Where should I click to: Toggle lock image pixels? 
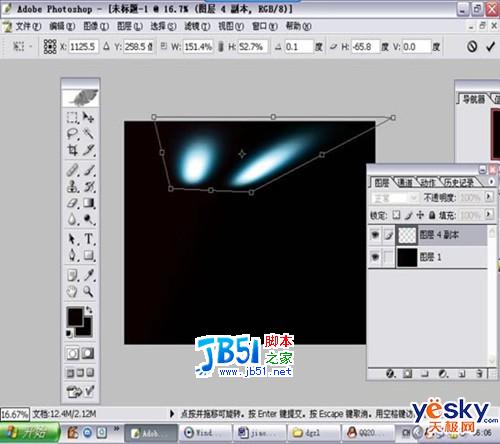409,215
